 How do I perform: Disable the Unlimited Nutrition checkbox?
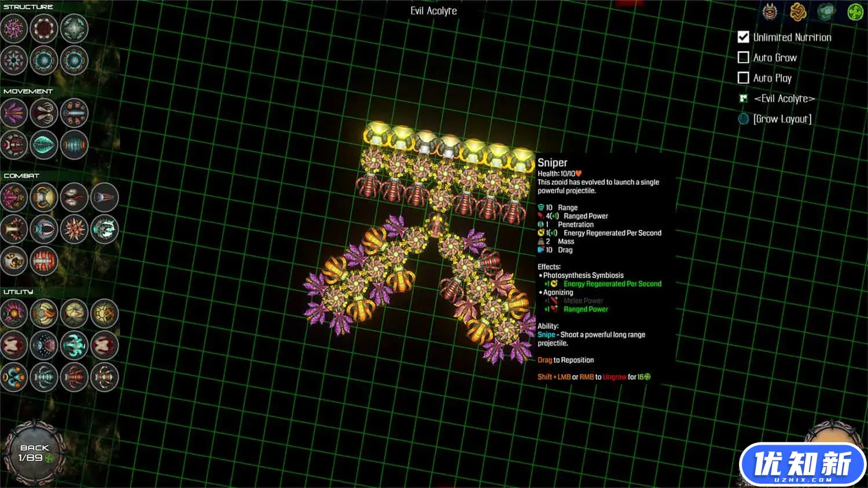point(744,37)
